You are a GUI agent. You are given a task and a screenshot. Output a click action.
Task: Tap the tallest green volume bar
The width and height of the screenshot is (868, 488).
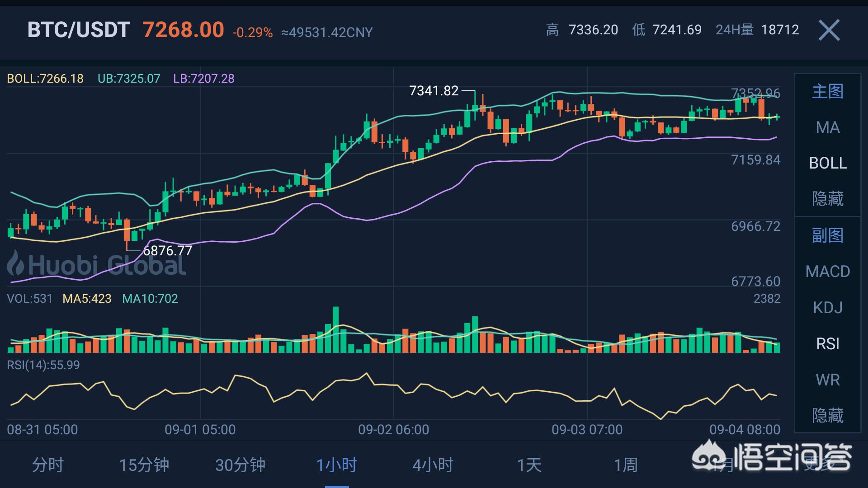(335, 330)
